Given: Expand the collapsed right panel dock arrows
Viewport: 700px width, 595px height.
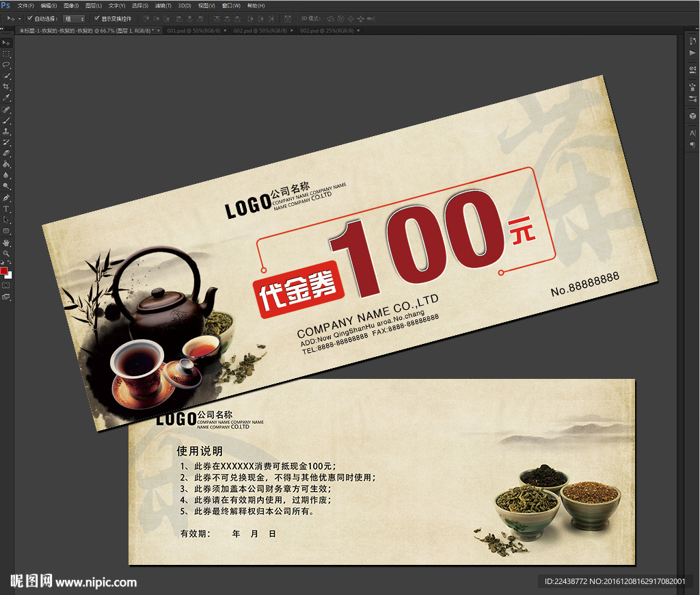Looking at the screenshot, I should pos(696,27).
